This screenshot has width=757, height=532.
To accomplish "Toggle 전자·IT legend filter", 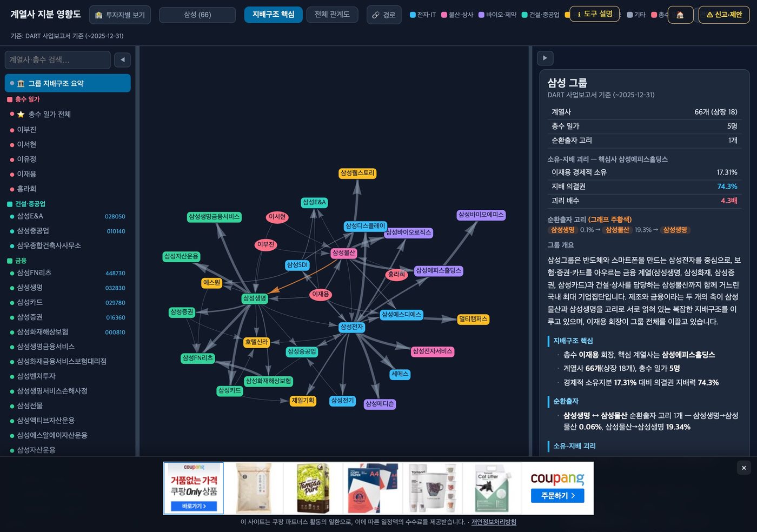I will (x=423, y=15).
